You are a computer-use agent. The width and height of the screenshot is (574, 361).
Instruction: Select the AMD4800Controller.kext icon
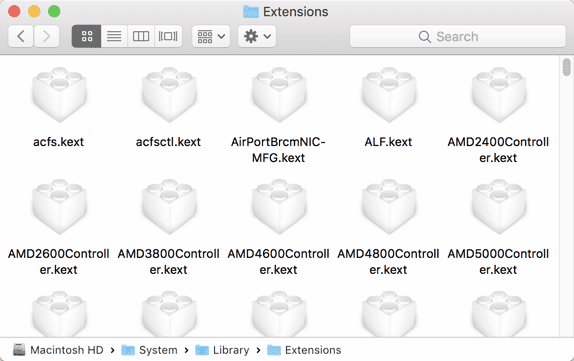389,206
